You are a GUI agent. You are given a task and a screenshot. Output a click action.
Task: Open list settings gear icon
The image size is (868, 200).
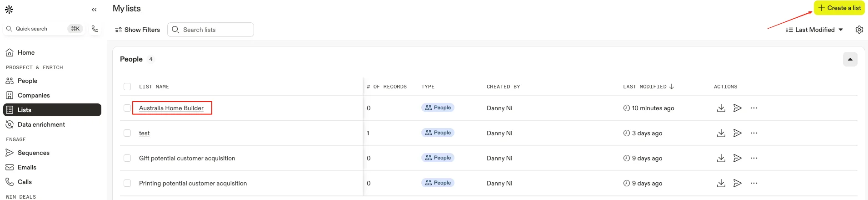tap(859, 30)
